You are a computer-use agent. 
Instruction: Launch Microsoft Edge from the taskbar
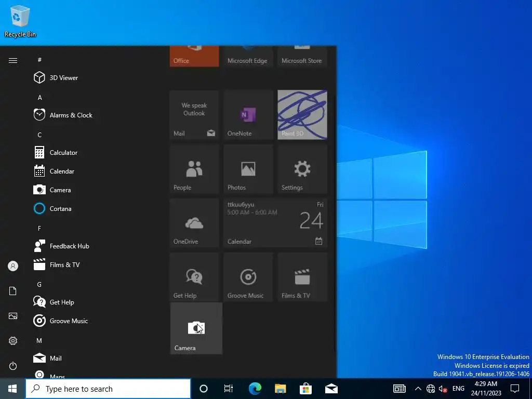(x=255, y=389)
